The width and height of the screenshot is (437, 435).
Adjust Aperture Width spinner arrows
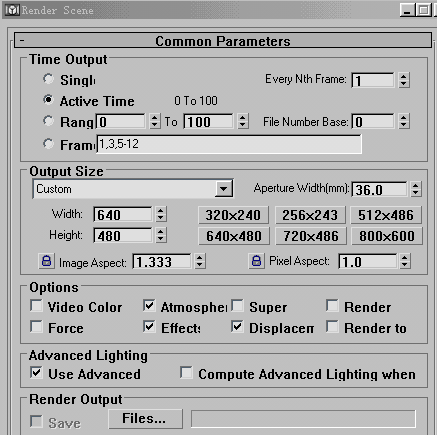[415, 189]
